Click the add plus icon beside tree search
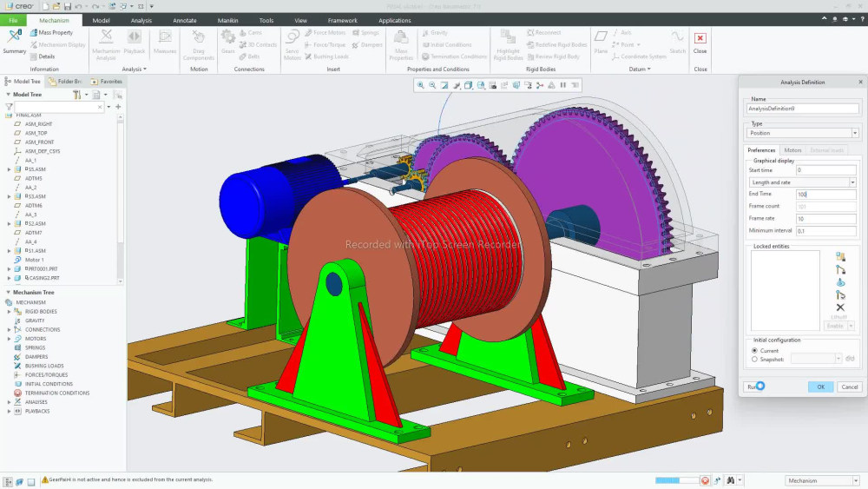Image resolution: width=868 pixels, height=489 pixels. (x=118, y=107)
